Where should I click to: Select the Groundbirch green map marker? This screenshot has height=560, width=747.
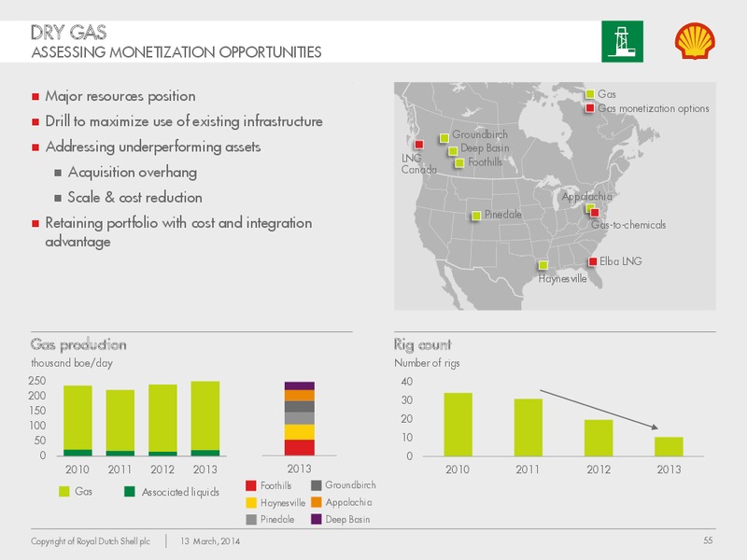click(x=444, y=138)
